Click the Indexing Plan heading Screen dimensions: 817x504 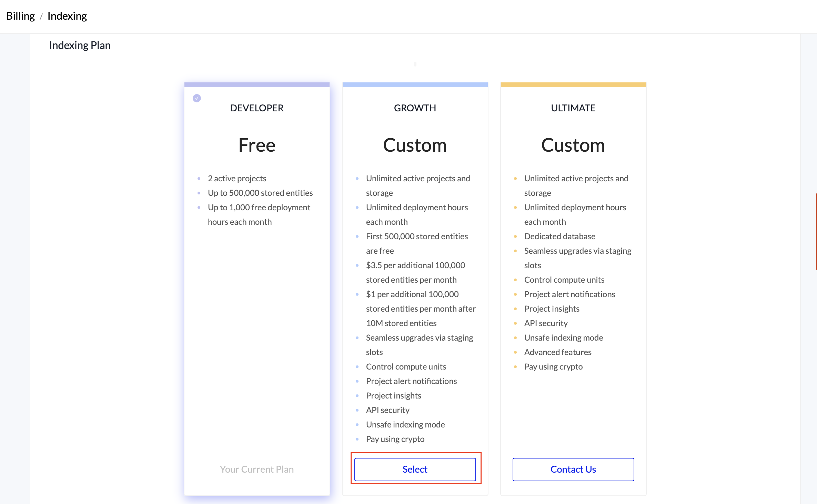pos(80,45)
